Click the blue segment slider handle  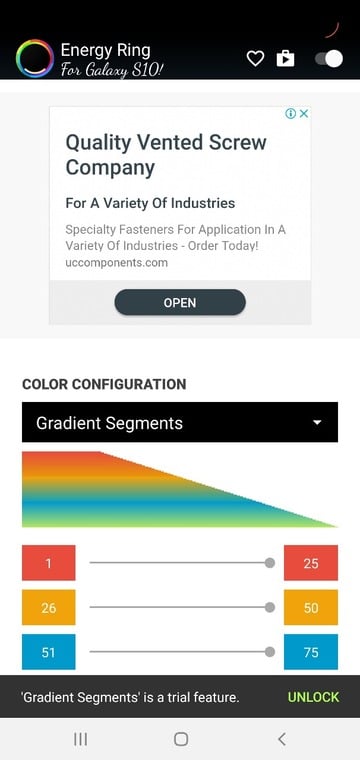coord(270,652)
